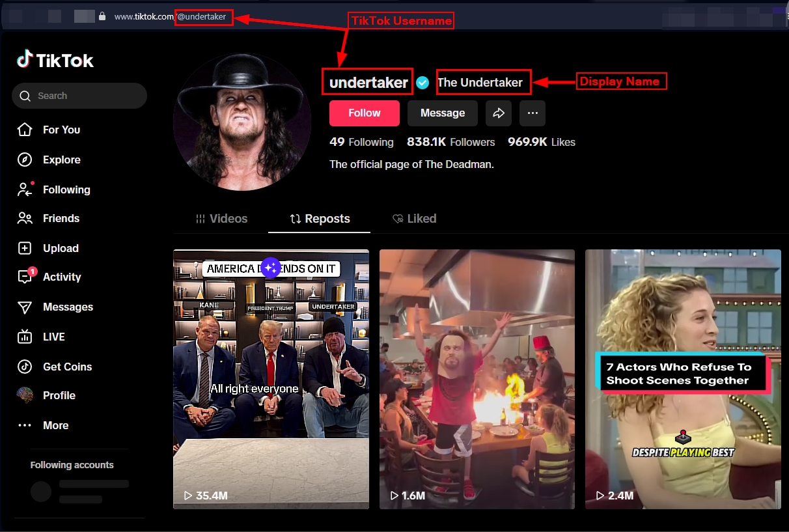Click the TikTok logo
Screen dimensions: 789x532
55,61
